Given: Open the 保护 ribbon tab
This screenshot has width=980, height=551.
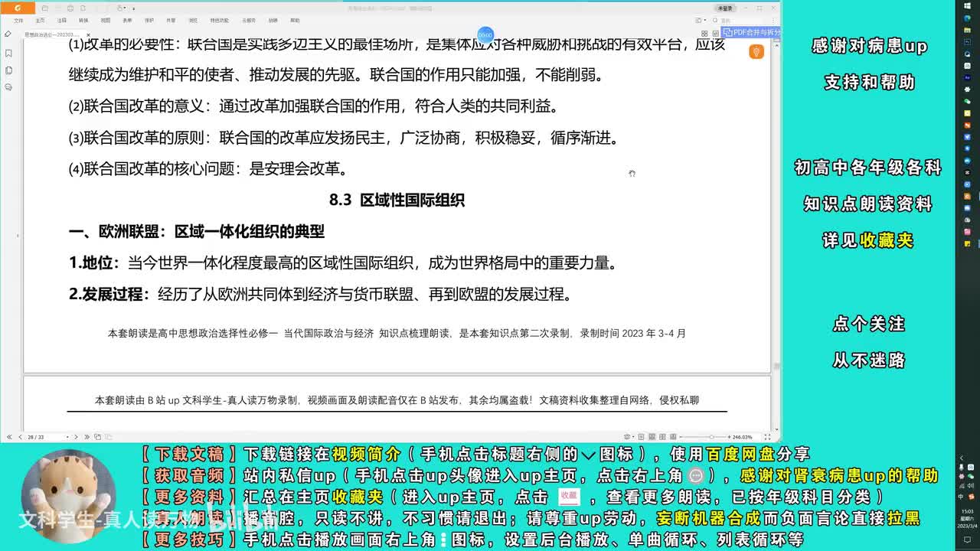Looking at the screenshot, I should [149, 21].
